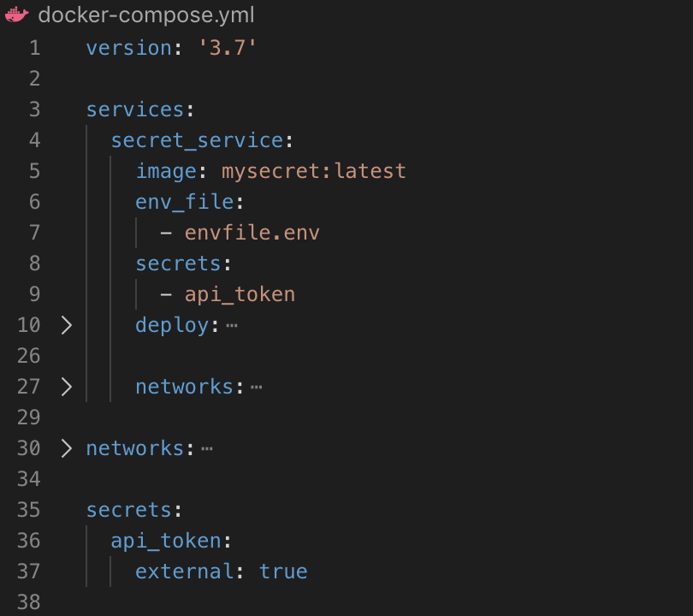Expand the nested networks block at line 27
693x616 pixels.
67,387
